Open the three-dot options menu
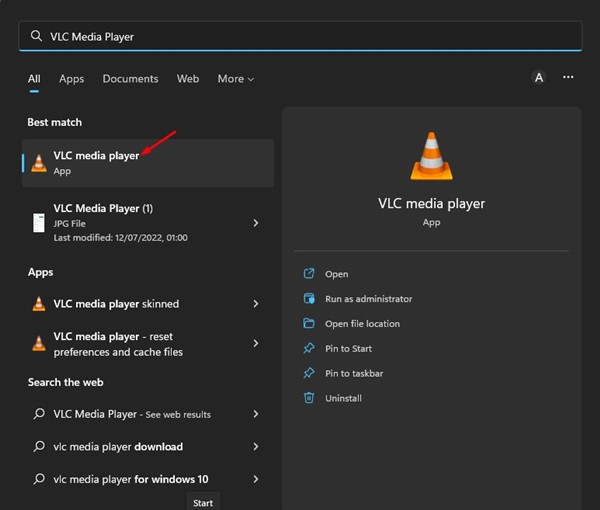 (568, 77)
